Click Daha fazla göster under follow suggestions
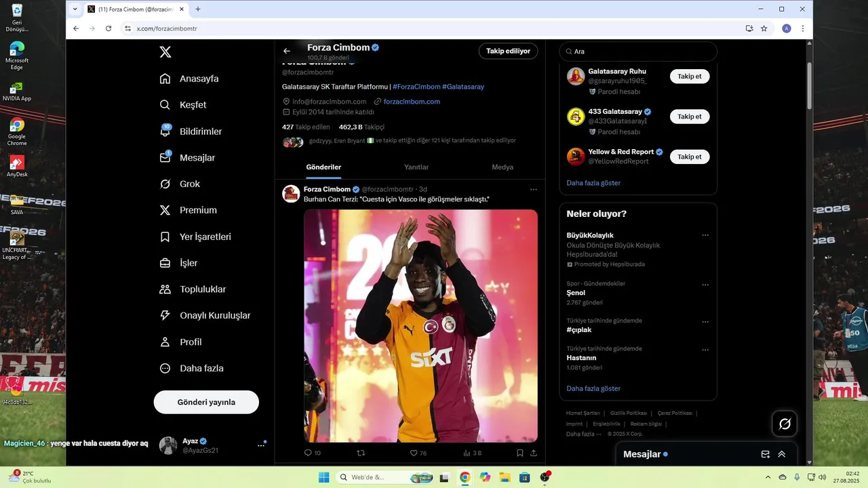The height and width of the screenshot is (488, 868). [x=593, y=183]
